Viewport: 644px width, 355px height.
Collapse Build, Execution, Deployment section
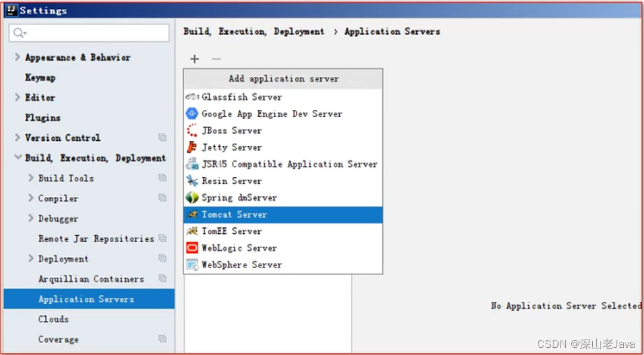tap(18, 158)
